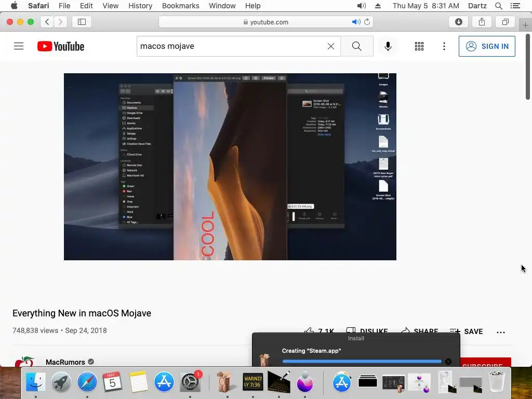Reload the page in Safari
This screenshot has width=532, height=399.
tap(367, 22)
